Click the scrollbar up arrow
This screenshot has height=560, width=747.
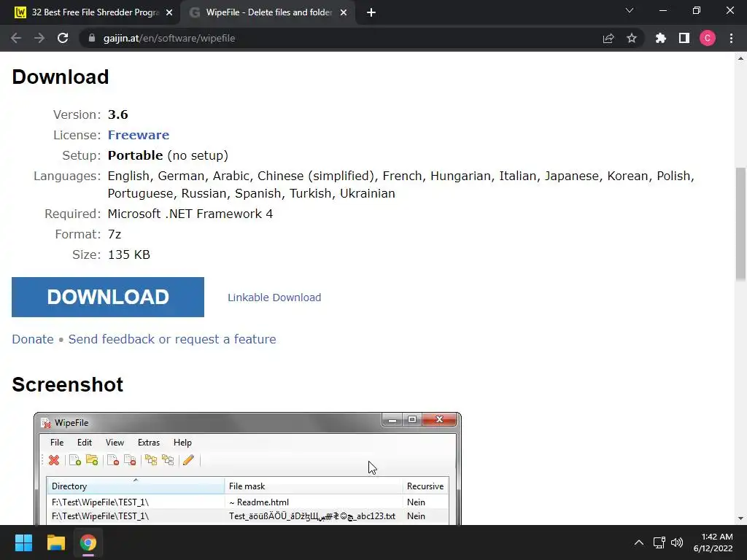(x=740, y=58)
